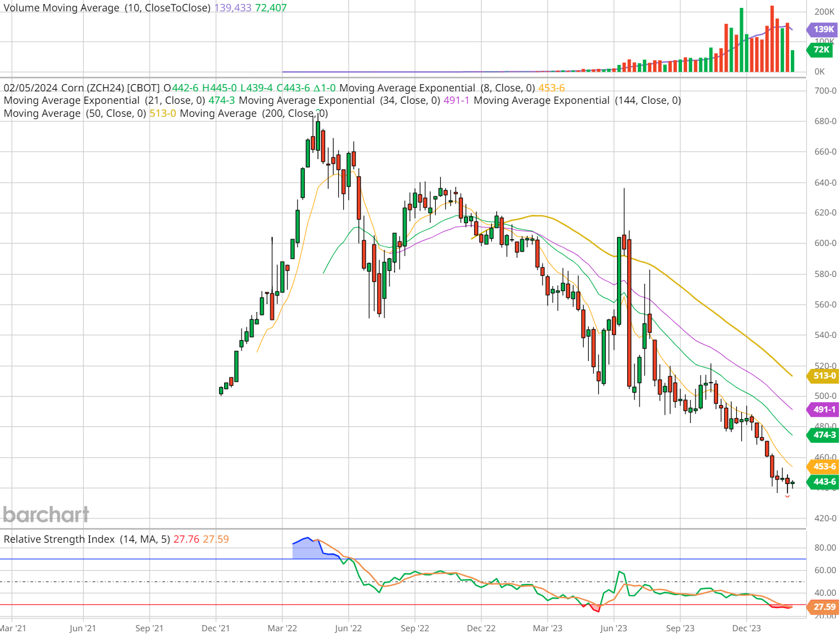Click the Dec '22 date axis label

pyautogui.click(x=481, y=628)
